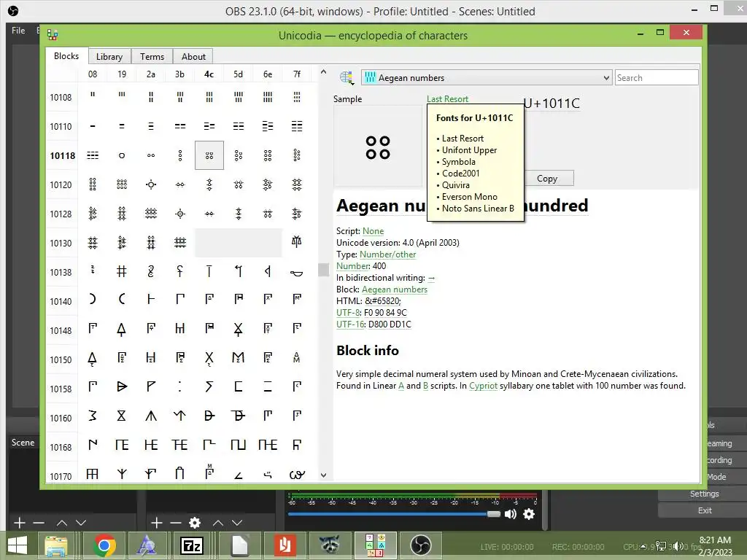Open the OBS File menu

point(18,31)
